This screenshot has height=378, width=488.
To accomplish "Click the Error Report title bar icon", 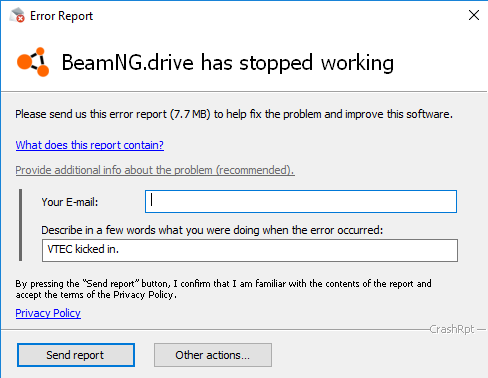I will pyautogui.click(x=17, y=15).
